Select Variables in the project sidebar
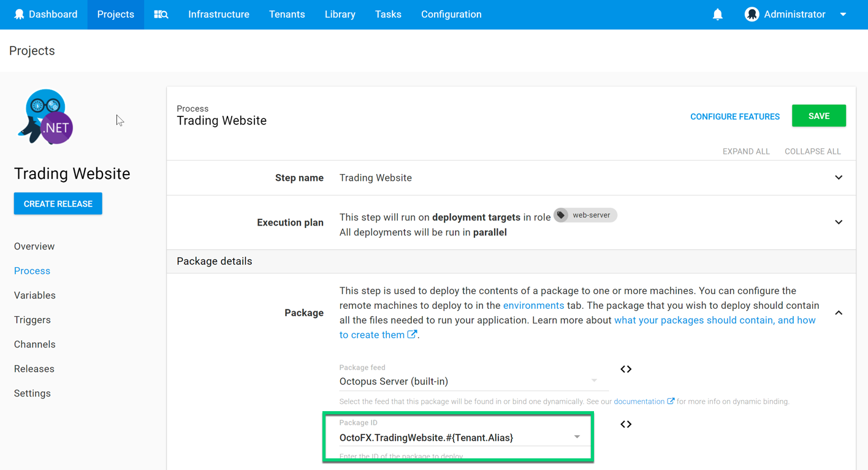The width and height of the screenshot is (868, 470). coord(34,295)
